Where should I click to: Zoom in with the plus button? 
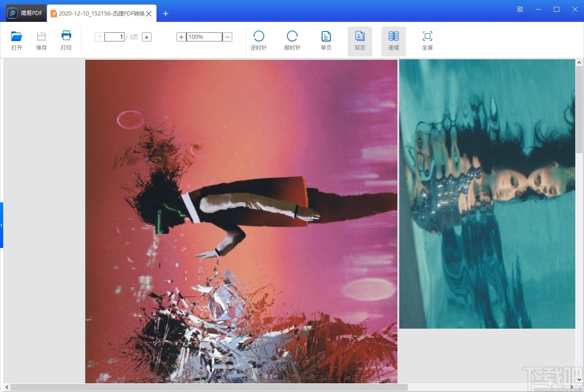coord(181,37)
